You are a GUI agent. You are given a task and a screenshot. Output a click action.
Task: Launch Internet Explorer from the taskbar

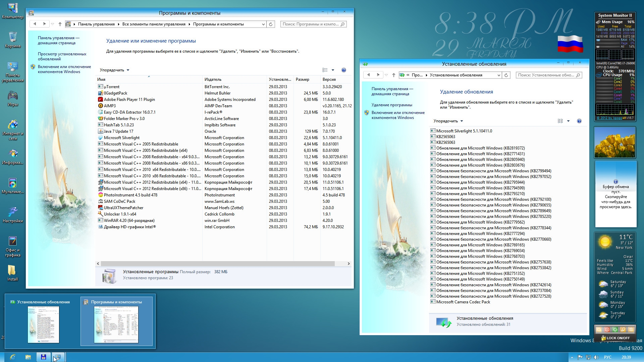coord(12,357)
